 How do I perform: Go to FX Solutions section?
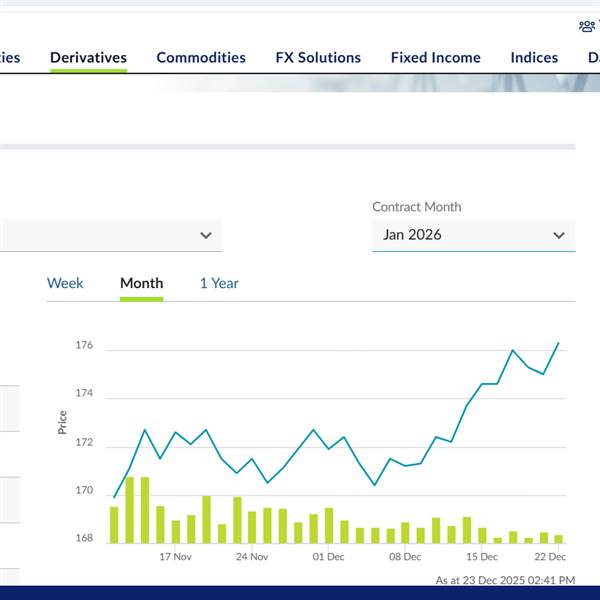pos(318,57)
